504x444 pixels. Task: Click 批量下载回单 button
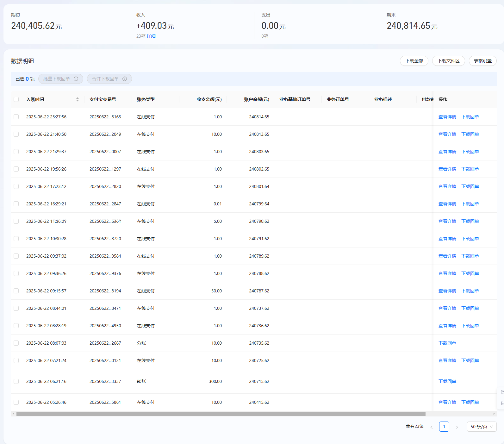click(61, 79)
